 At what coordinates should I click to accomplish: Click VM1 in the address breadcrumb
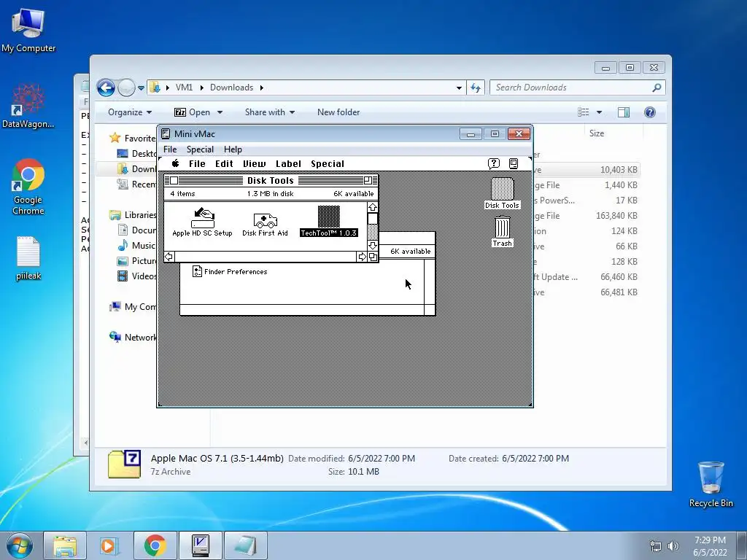184,87
